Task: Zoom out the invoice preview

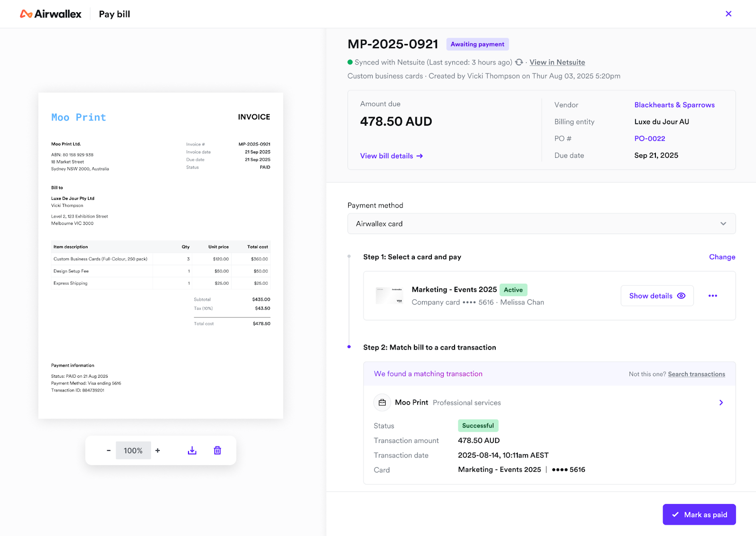Action: click(109, 451)
